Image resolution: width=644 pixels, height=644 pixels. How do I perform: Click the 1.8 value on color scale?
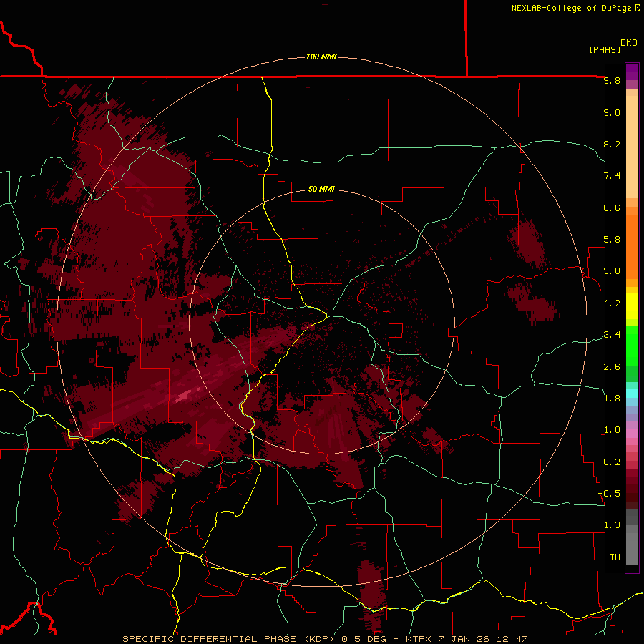(x=612, y=399)
